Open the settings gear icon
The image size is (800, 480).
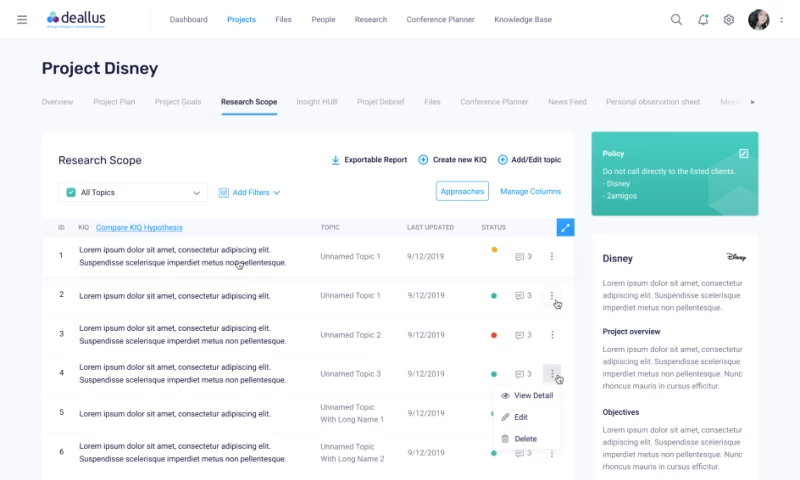tap(729, 19)
